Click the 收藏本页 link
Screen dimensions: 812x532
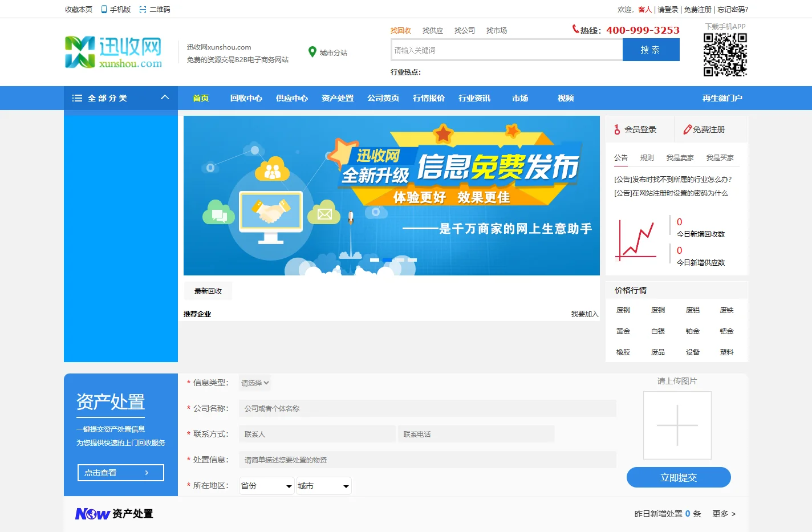tap(79, 10)
